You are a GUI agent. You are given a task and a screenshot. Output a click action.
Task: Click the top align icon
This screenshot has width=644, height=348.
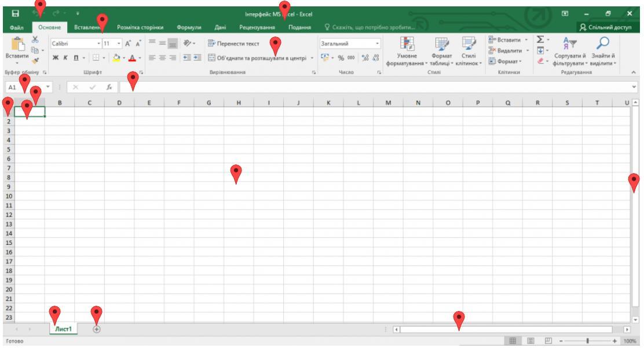(x=152, y=43)
